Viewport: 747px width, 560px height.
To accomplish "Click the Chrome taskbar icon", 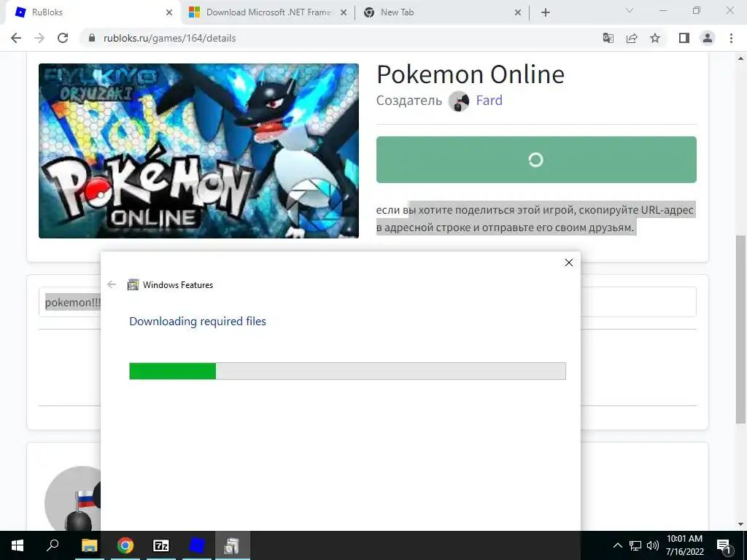I will pos(125,545).
